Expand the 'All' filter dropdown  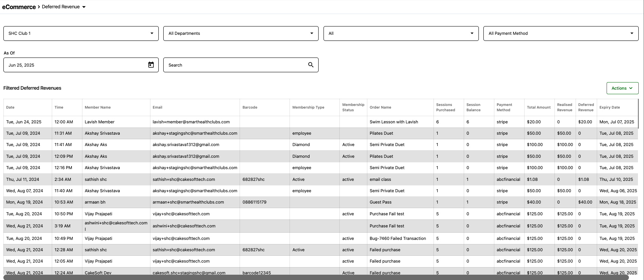pyautogui.click(x=401, y=33)
